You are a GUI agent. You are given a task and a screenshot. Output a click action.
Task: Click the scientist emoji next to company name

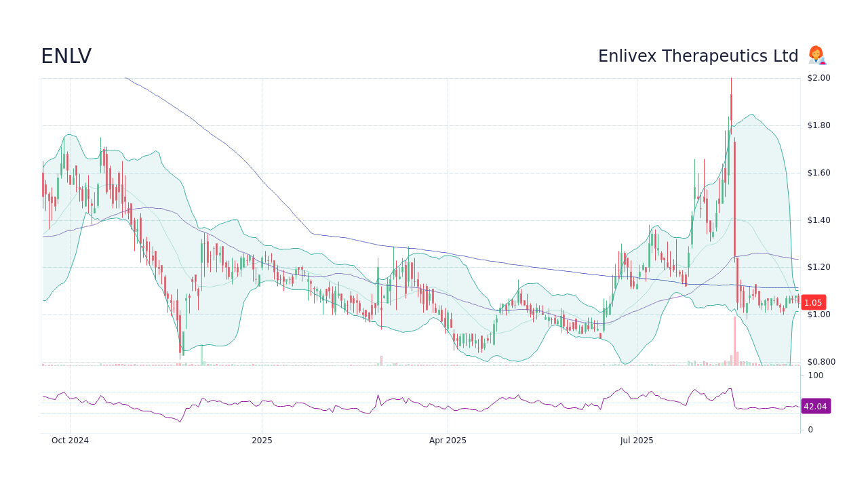(x=816, y=56)
